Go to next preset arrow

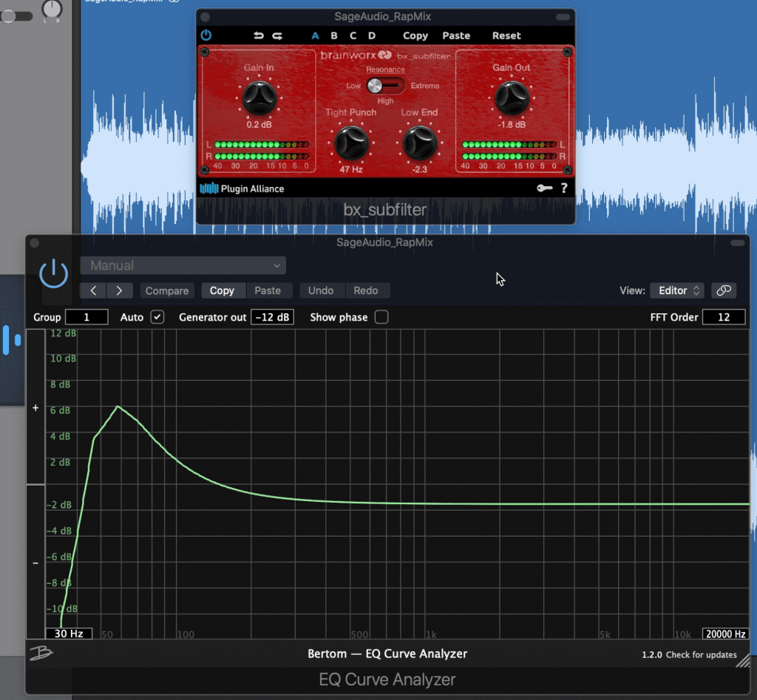119,290
